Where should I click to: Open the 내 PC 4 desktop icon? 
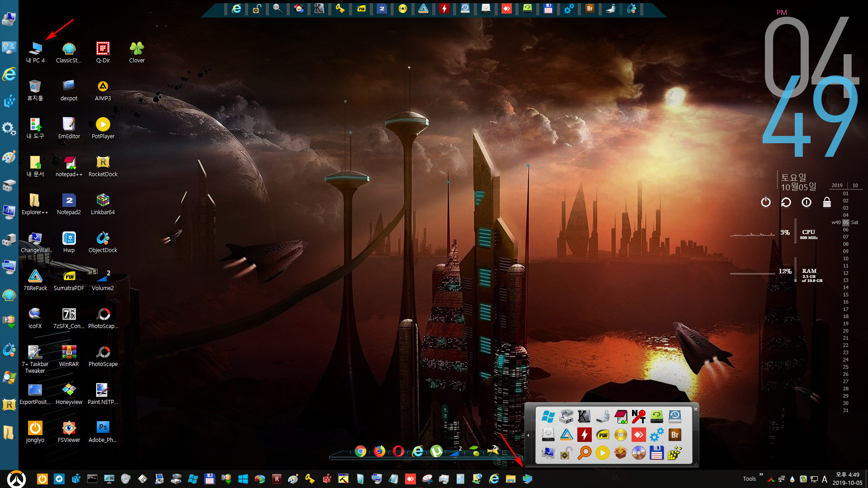tap(35, 52)
